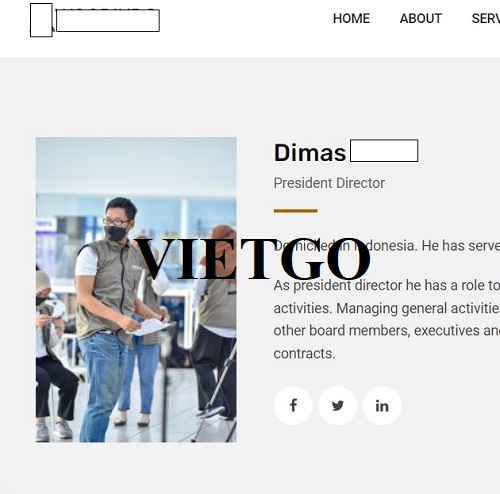The image size is (500, 494).
Task: Click the line mentioning Indonesia in the bio
Action: pyautogui.click(x=387, y=246)
